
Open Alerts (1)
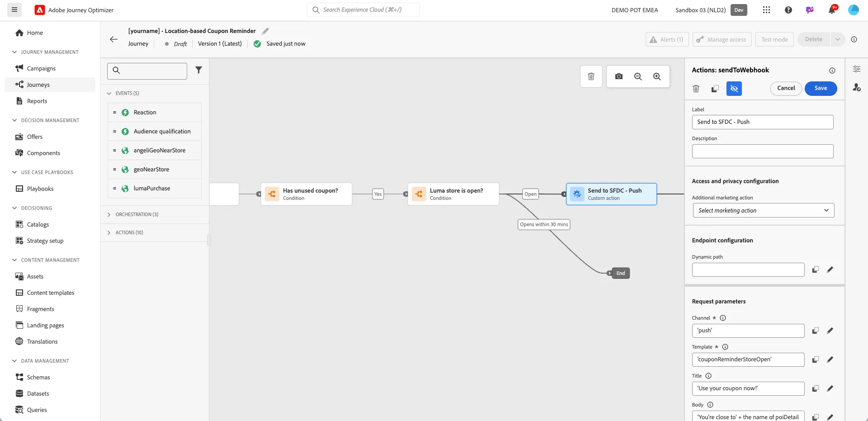coord(667,39)
